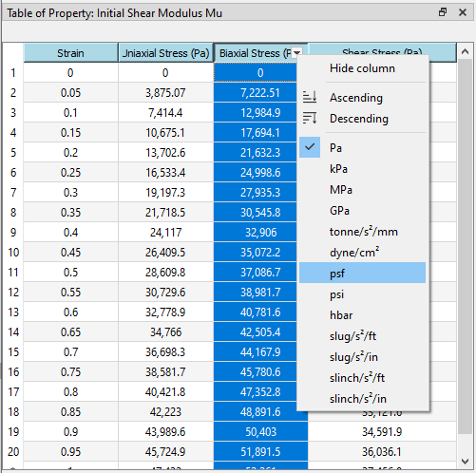The width and height of the screenshot is (476, 473).
Task: Click scrollbar down arrow
Action: (465, 462)
